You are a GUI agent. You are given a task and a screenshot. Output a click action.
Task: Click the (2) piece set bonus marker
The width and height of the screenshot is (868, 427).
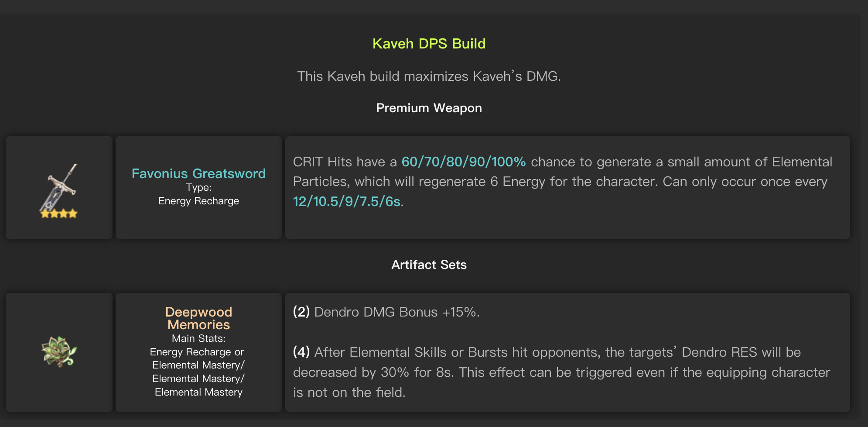pos(301,312)
